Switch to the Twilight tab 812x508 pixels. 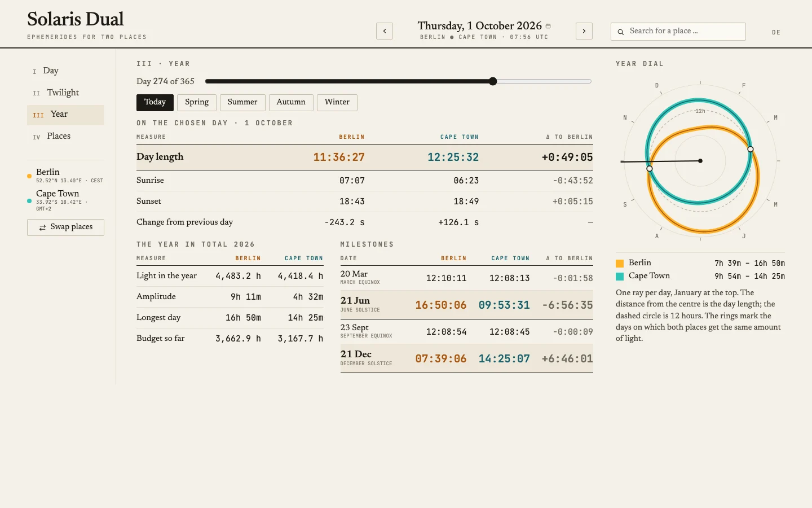[x=65, y=93]
